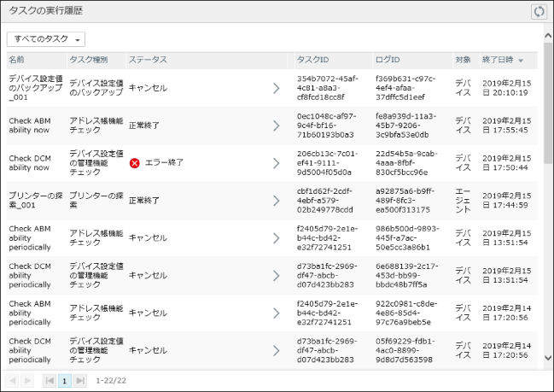Screen dimensions: 554x392
Task: Click the ログID column header
Action: coord(388,60)
